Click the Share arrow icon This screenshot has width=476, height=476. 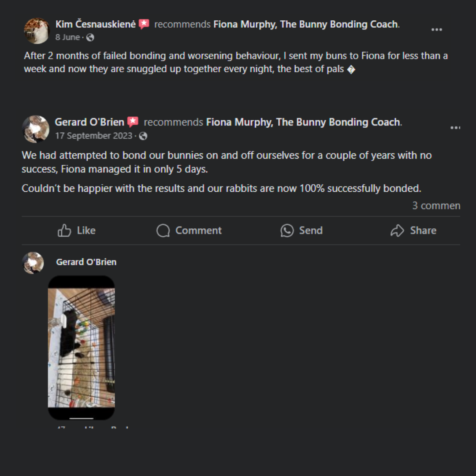pos(397,231)
